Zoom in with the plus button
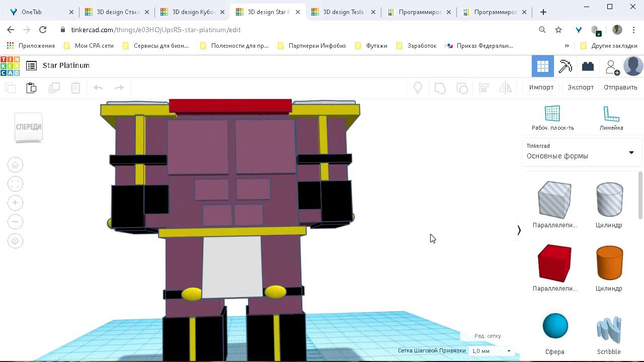Image resolution: width=644 pixels, height=362 pixels. [x=15, y=203]
